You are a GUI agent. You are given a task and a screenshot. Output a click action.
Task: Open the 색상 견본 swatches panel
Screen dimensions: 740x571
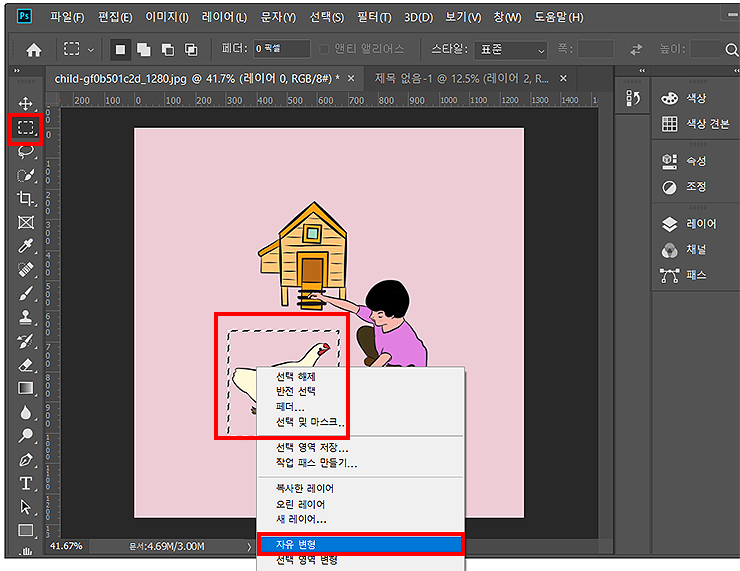tap(696, 124)
